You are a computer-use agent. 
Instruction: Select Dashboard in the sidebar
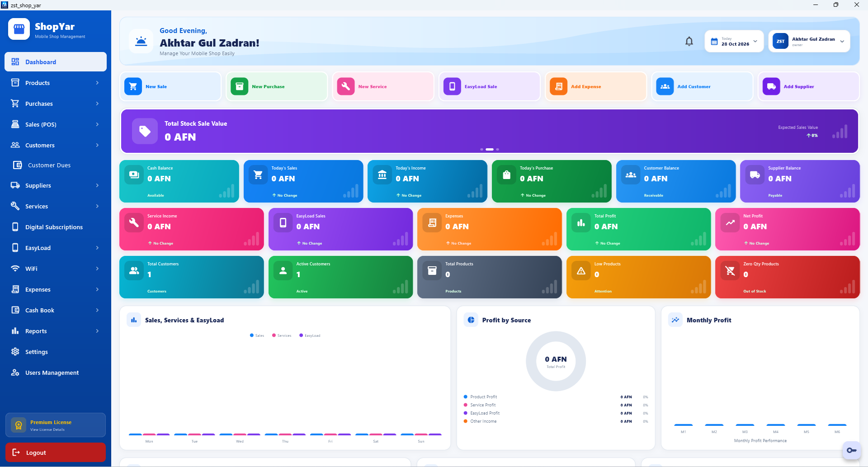pos(56,62)
